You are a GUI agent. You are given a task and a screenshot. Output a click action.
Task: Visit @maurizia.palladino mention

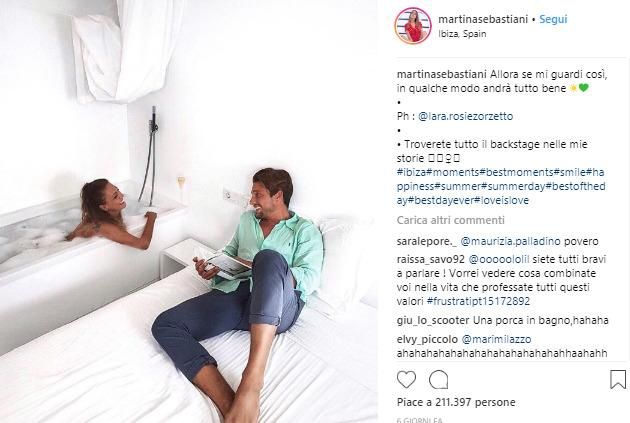(510, 241)
